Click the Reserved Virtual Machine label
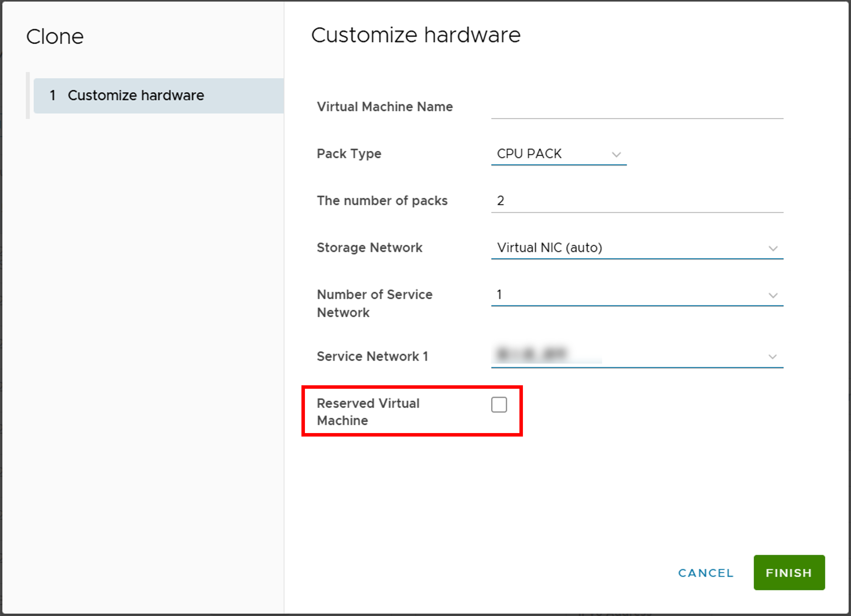 click(x=368, y=412)
